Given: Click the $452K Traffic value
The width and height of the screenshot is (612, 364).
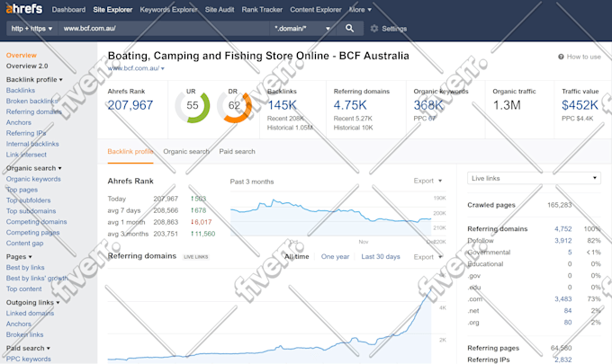Looking at the screenshot, I should pyautogui.click(x=580, y=105).
